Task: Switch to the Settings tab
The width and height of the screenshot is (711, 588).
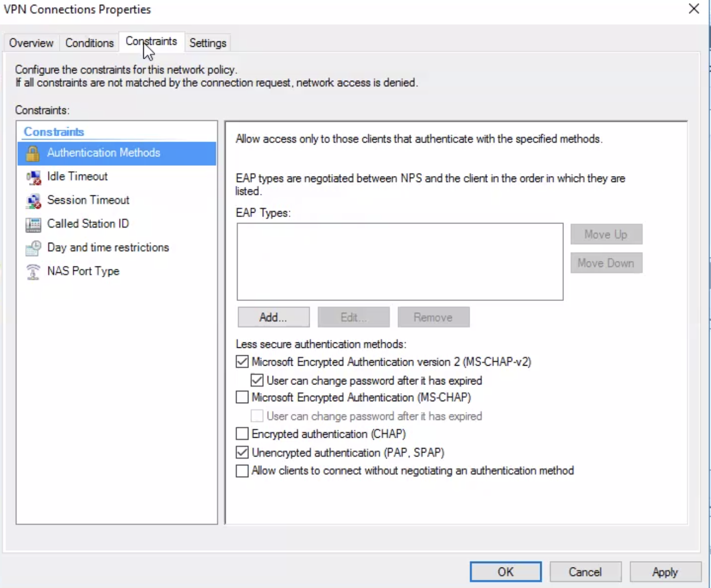Action: click(x=207, y=43)
